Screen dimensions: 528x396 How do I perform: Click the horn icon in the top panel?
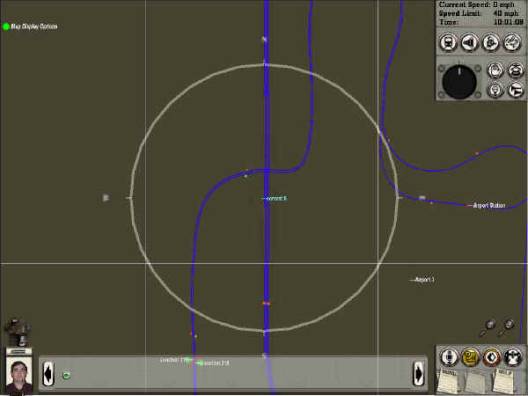coord(470,42)
